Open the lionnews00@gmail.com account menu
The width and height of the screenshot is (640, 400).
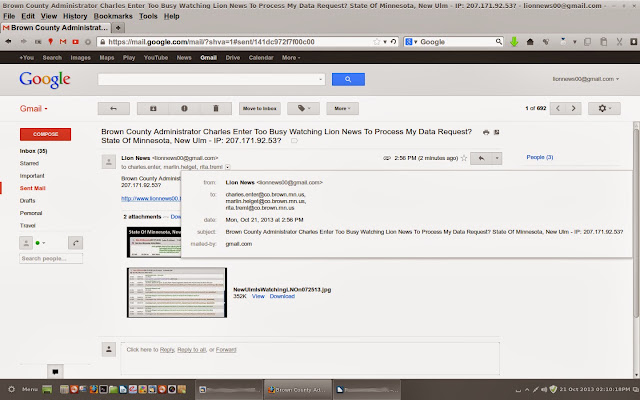tap(586, 79)
